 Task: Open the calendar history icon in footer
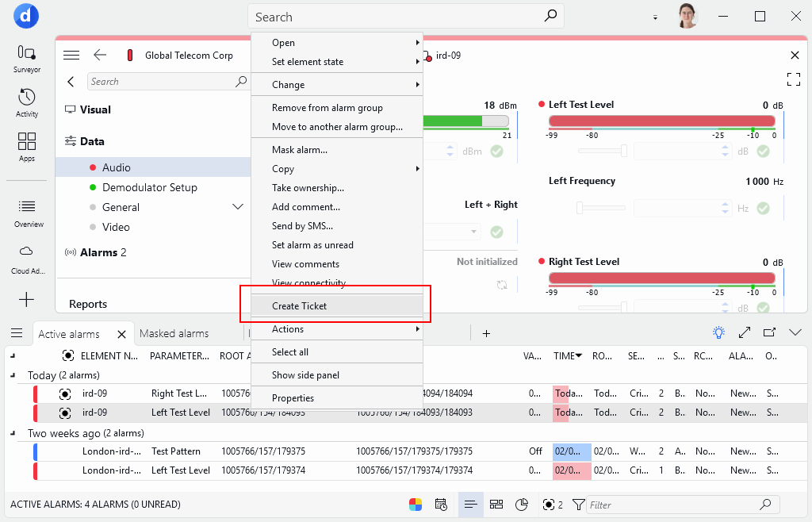click(x=441, y=505)
